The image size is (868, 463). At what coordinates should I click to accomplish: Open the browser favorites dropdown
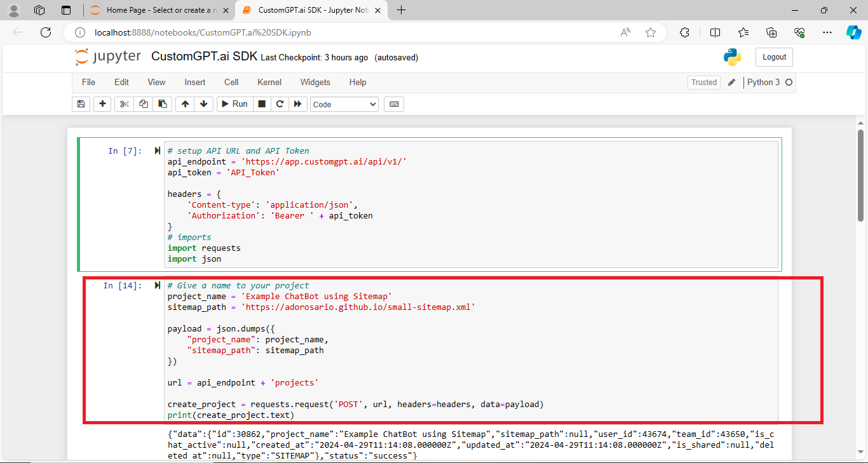coord(743,32)
